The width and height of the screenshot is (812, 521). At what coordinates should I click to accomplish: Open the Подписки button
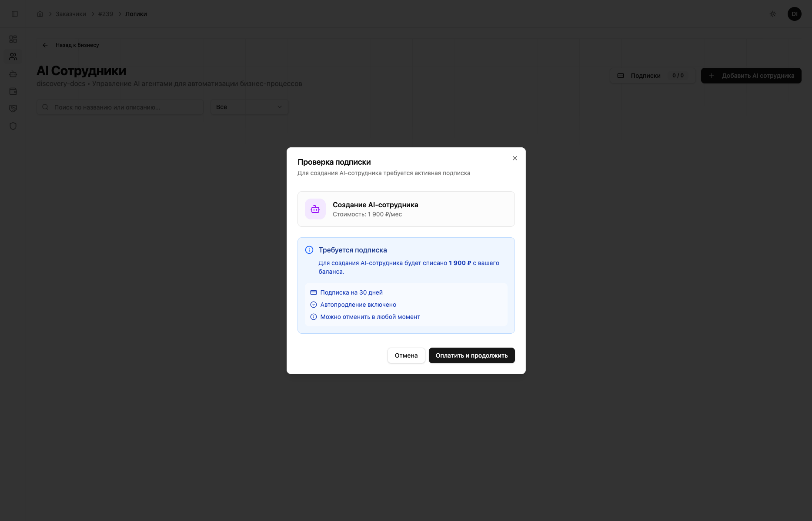(x=652, y=76)
